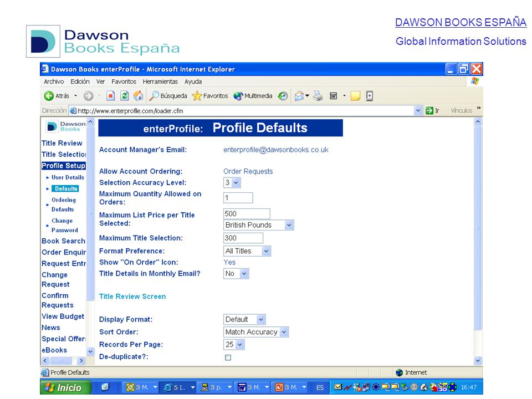Click the Mail envelope toolbar icon
Image resolution: width=532 pixels, height=399 pixels.
point(299,96)
